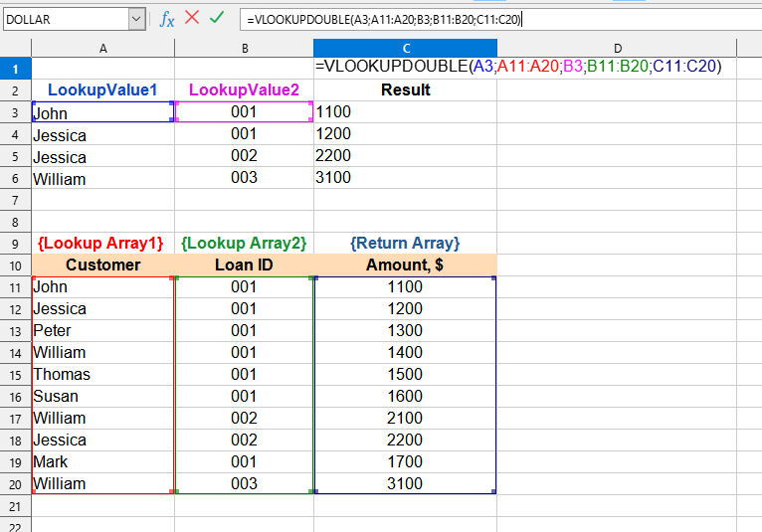
Task: Select the highlighted column C header
Action: pos(405,48)
